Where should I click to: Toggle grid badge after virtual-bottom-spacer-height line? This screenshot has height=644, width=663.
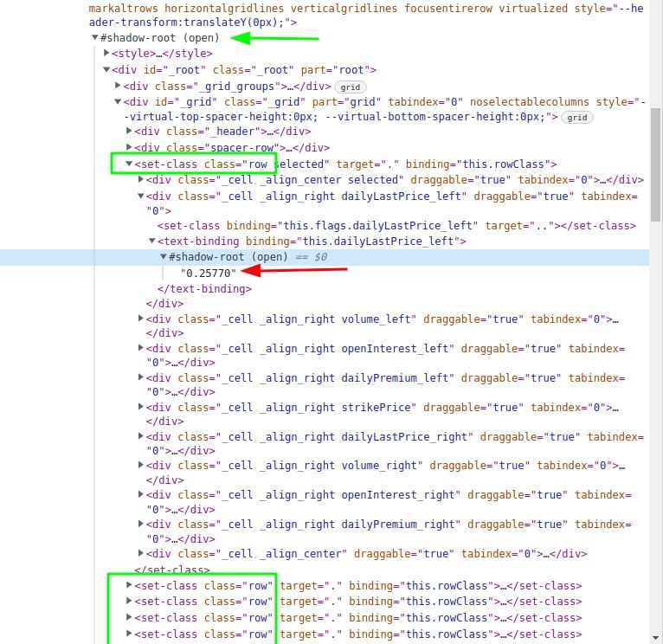pyautogui.click(x=576, y=118)
